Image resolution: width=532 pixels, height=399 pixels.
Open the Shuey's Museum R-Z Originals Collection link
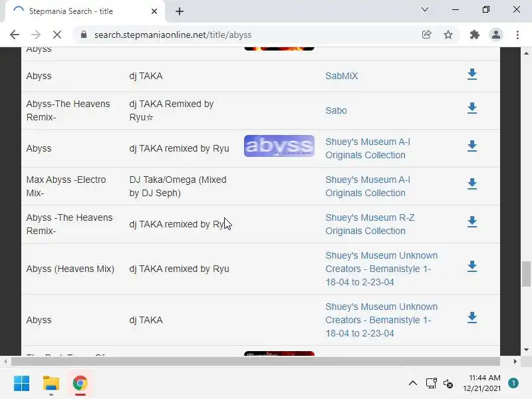[x=370, y=224]
